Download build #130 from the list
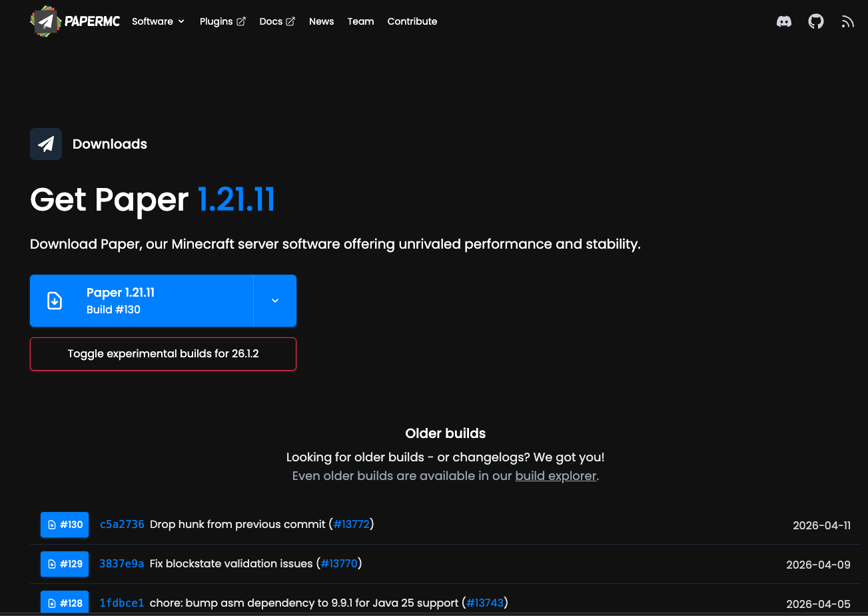The image size is (868, 616). 65,525
